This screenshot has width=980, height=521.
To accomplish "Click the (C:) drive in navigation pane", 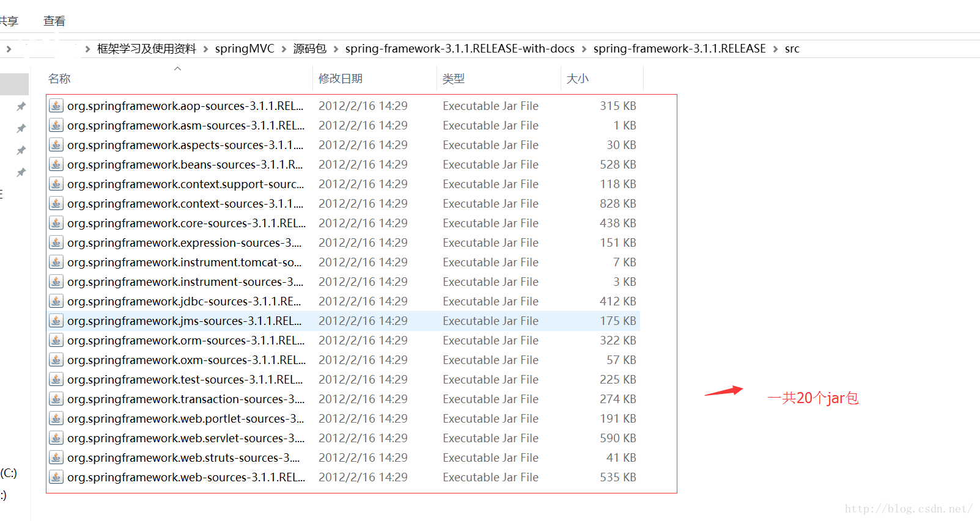I will point(9,473).
